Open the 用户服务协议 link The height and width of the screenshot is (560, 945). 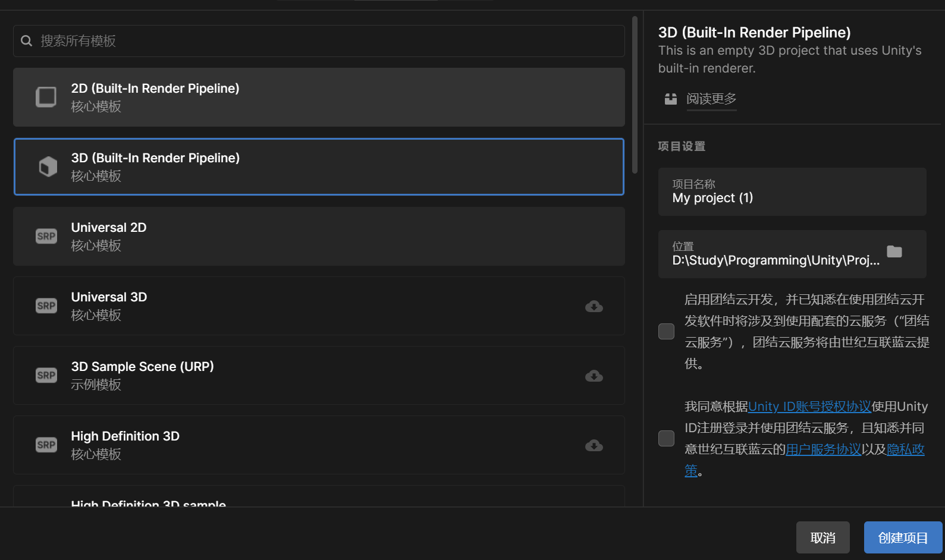(824, 449)
